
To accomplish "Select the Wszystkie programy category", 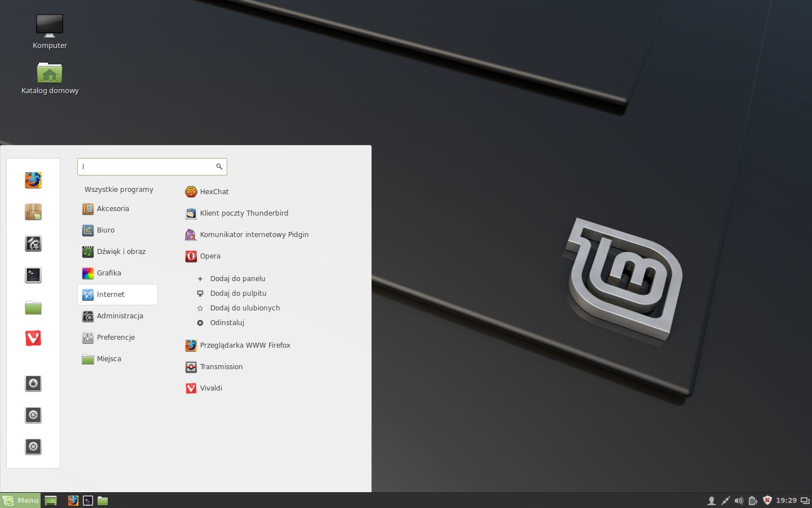I will tap(119, 190).
